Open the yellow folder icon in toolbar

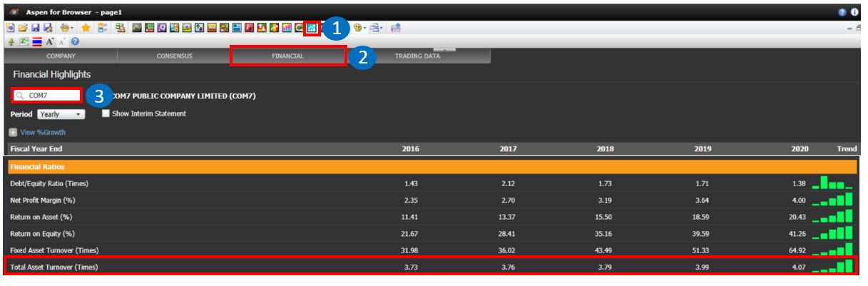click(x=23, y=29)
